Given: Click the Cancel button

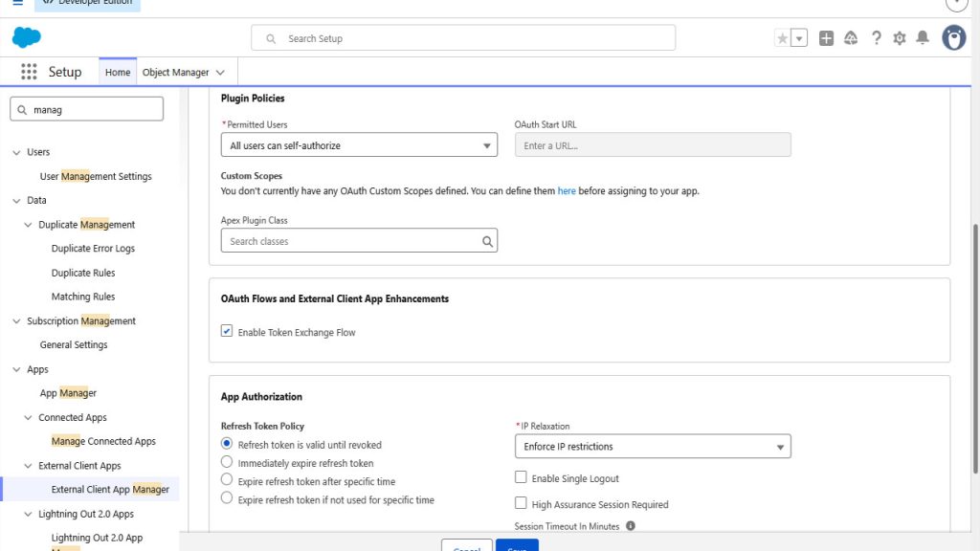Looking at the screenshot, I should tap(467, 544).
